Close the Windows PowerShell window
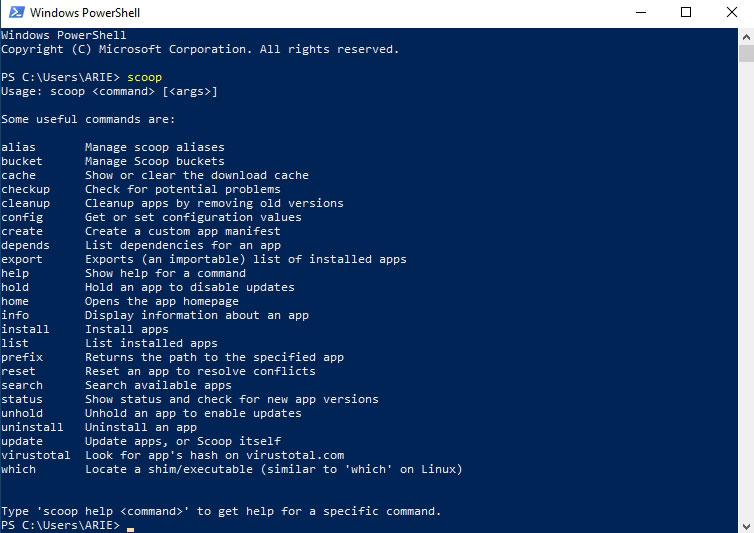Screen dimensions: 754x533 (x=731, y=13)
